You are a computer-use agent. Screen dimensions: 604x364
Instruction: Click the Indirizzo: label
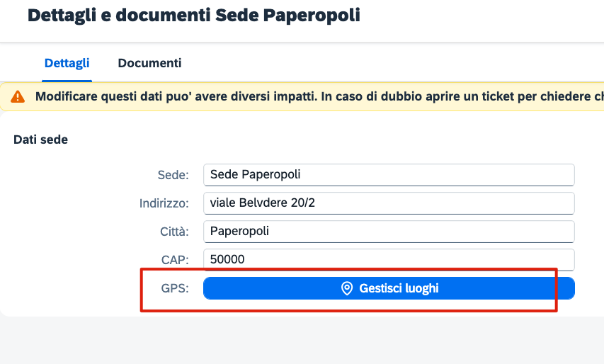click(164, 203)
